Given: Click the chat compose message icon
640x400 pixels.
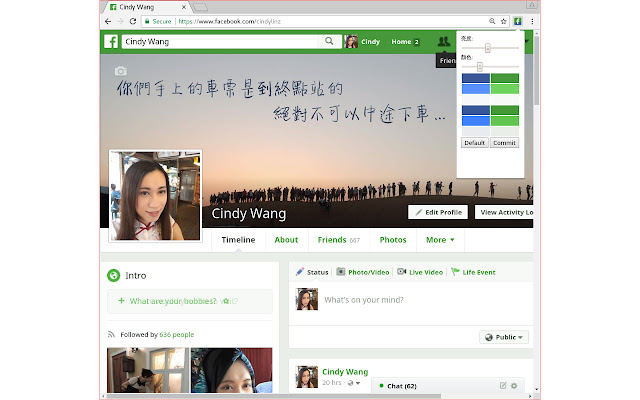Looking at the screenshot, I should (x=503, y=385).
